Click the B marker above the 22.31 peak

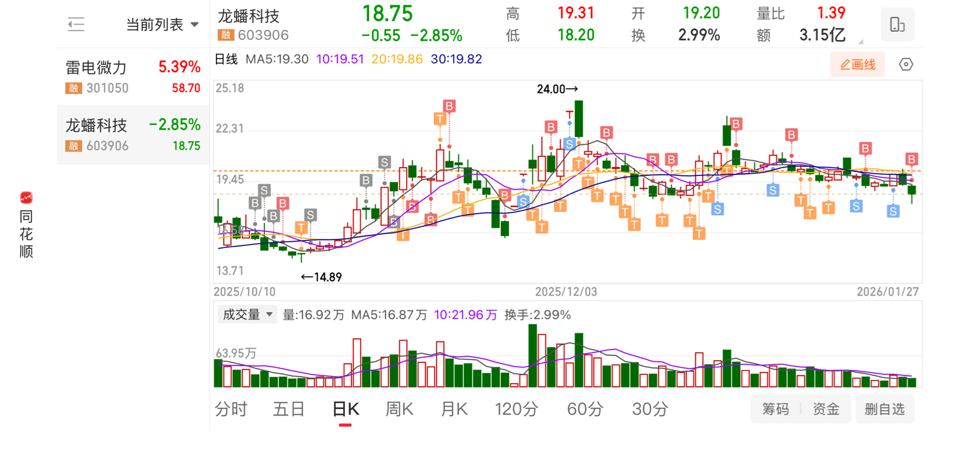coord(449,106)
